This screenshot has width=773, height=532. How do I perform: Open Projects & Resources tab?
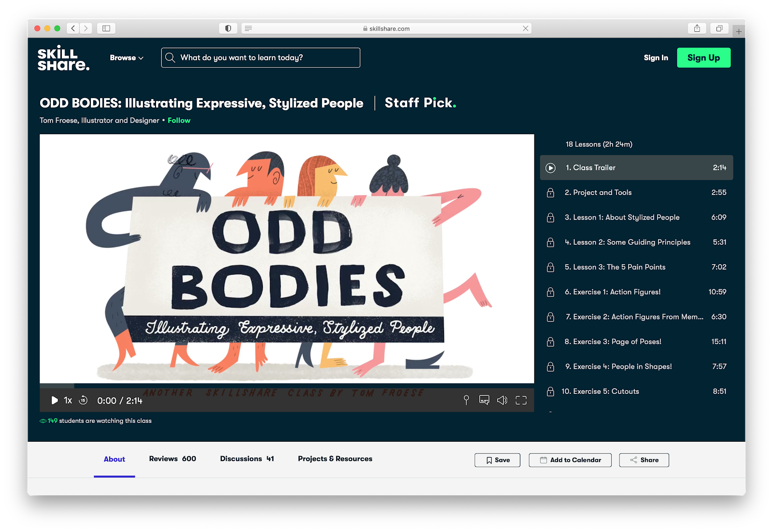[x=335, y=459]
